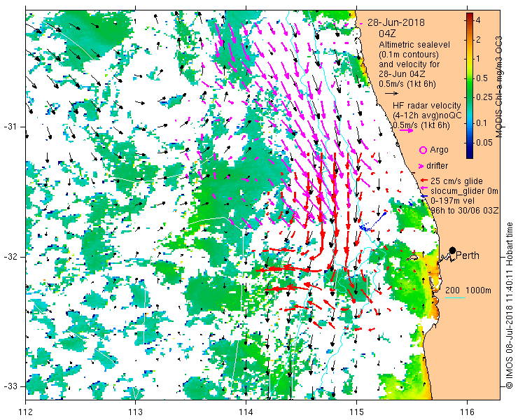Click the -32 latitude axis label
This screenshot has width=518, height=420.
point(10,257)
